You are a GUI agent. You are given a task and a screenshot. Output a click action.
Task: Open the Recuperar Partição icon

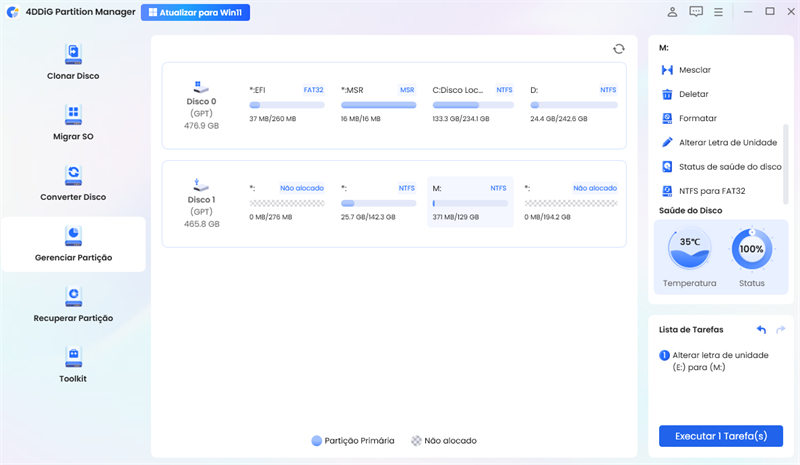(x=73, y=297)
